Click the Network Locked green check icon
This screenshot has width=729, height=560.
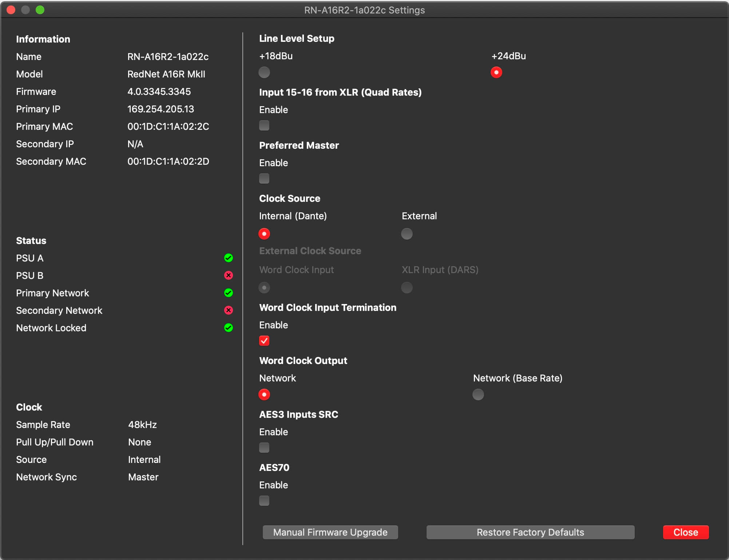pyautogui.click(x=229, y=328)
